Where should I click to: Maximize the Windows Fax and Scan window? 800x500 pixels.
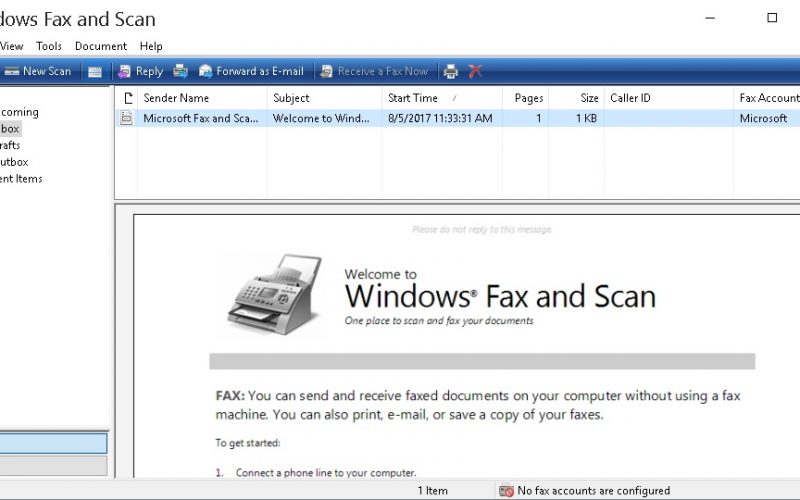[x=772, y=18]
